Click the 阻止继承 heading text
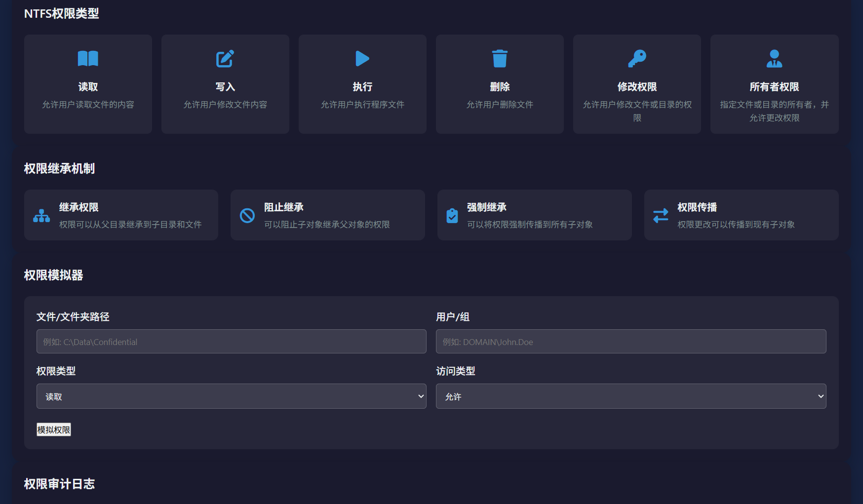Viewport: 863px width, 504px height. tap(284, 207)
